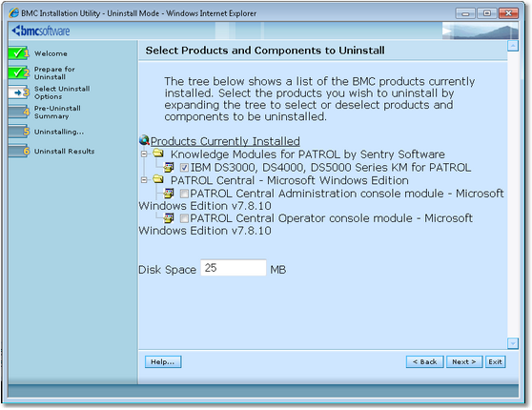This screenshot has height=410, width=532.
Task: Click the Knowledge Modules folder icon
Action: point(158,154)
